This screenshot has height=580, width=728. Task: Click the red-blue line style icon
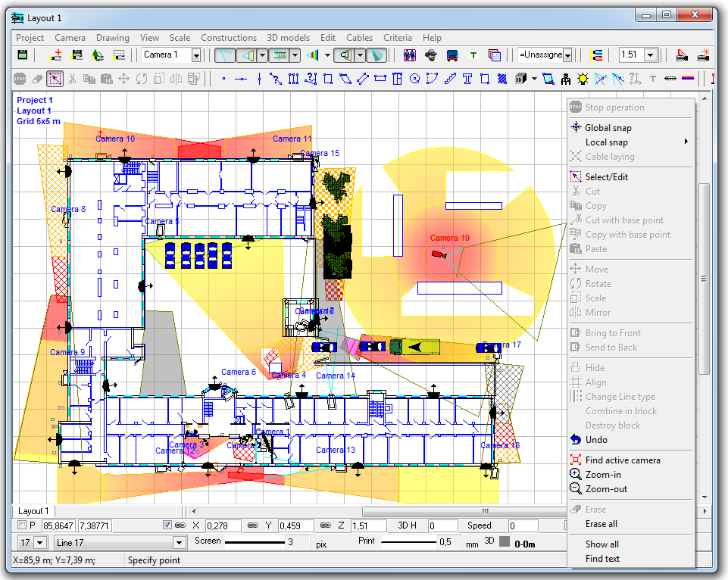(x=688, y=79)
